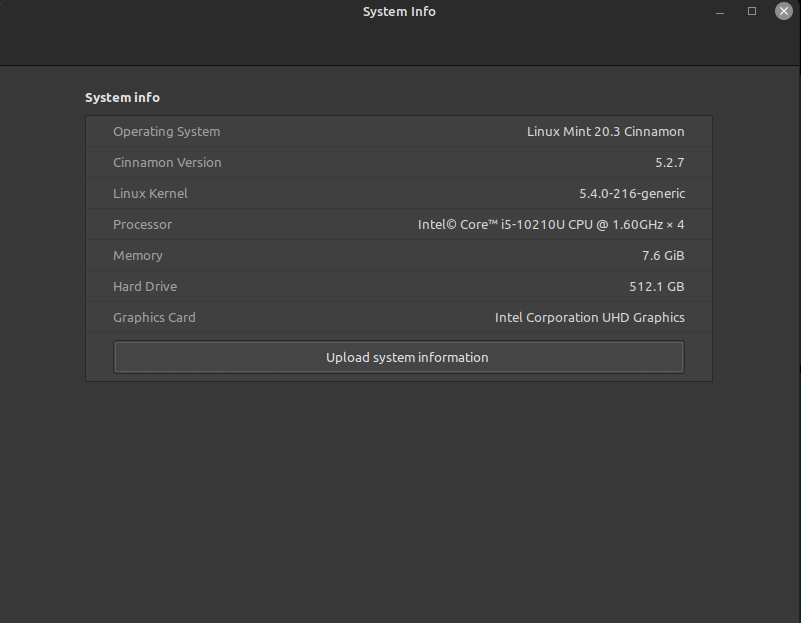Click the Intel Corporation UHD Graphics value
The image size is (801, 623).
589,317
